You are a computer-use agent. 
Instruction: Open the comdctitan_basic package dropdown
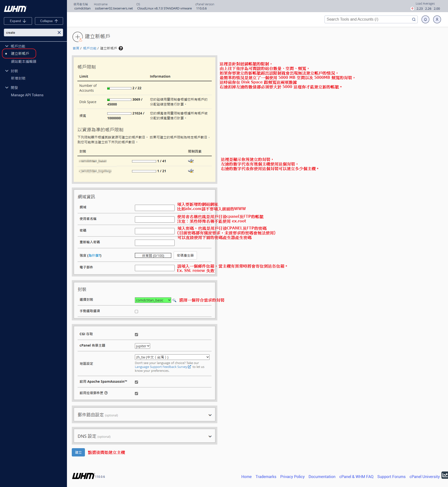point(153,300)
